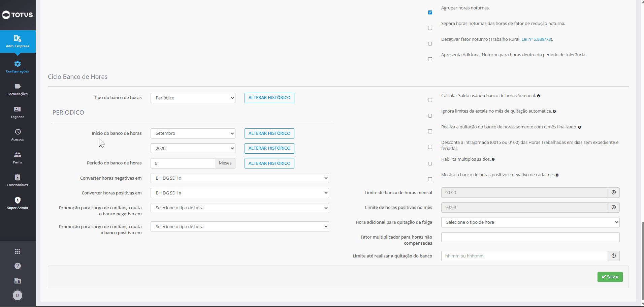Expand Converter horas negativas em dropdown
644x307 pixels.
240,178
